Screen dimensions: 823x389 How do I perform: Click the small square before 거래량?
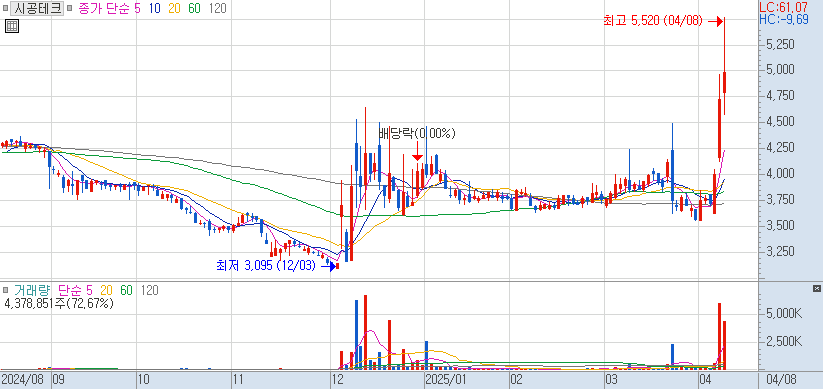[5, 290]
